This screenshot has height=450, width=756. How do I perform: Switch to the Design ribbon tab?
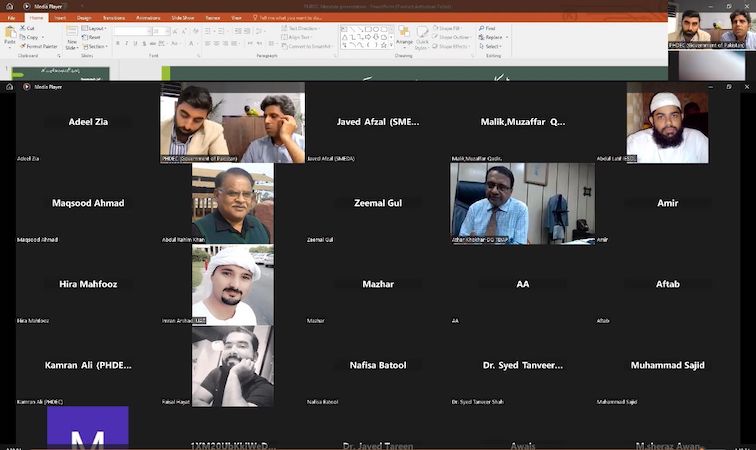pyautogui.click(x=84, y=18)
